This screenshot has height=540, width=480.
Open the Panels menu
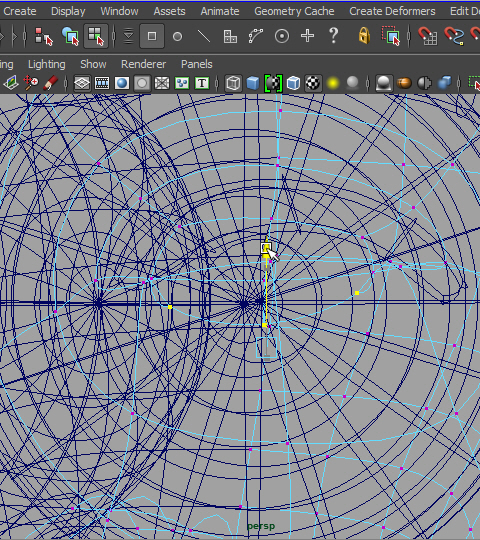click(x=197, y=64)
